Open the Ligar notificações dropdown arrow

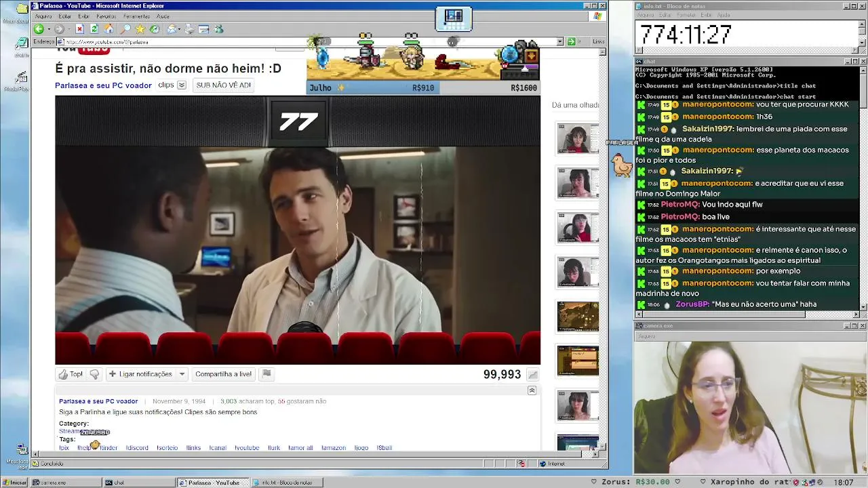click(x=182, y=374)
